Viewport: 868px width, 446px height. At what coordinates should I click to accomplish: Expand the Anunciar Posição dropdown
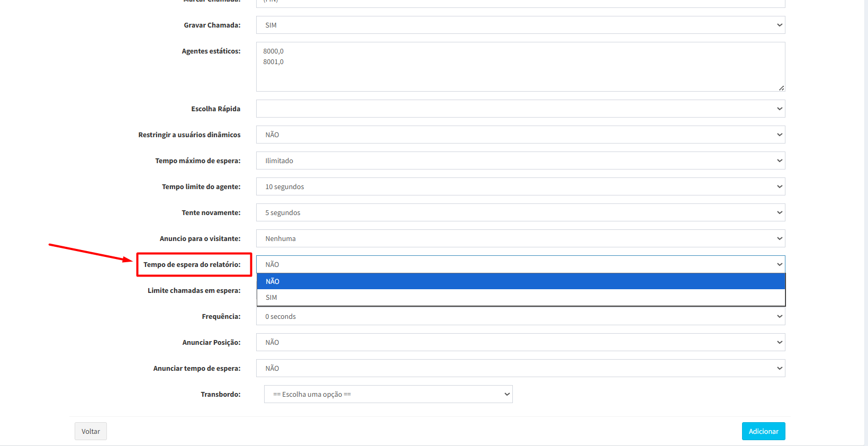tap(520, 342)
